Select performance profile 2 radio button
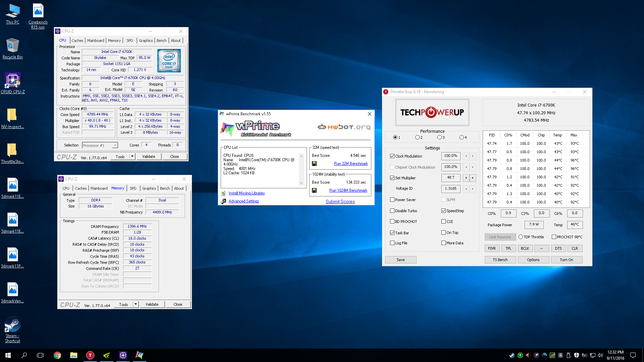 click(417, 137)
